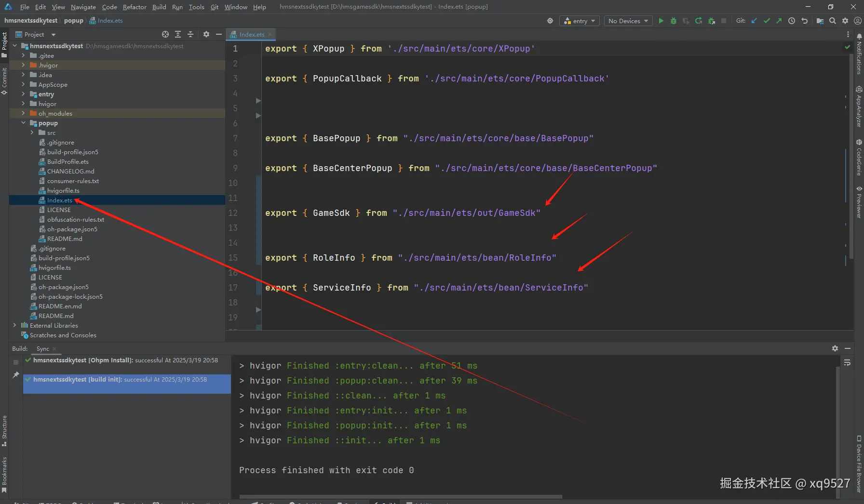Click Select Opened File crosshair icon in Project panel
864x504 pixels.
[x=165, y=34]
